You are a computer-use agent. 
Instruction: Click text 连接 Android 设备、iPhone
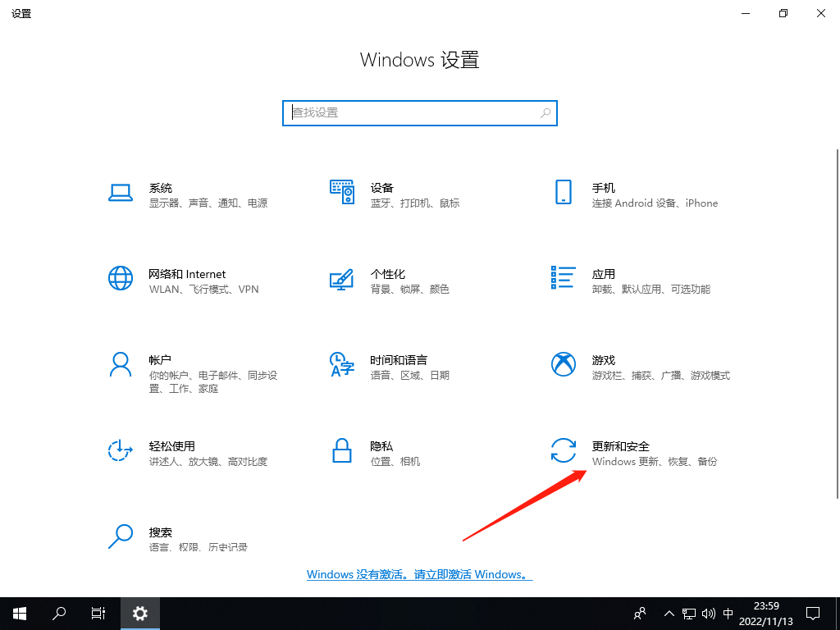point(655,203)
